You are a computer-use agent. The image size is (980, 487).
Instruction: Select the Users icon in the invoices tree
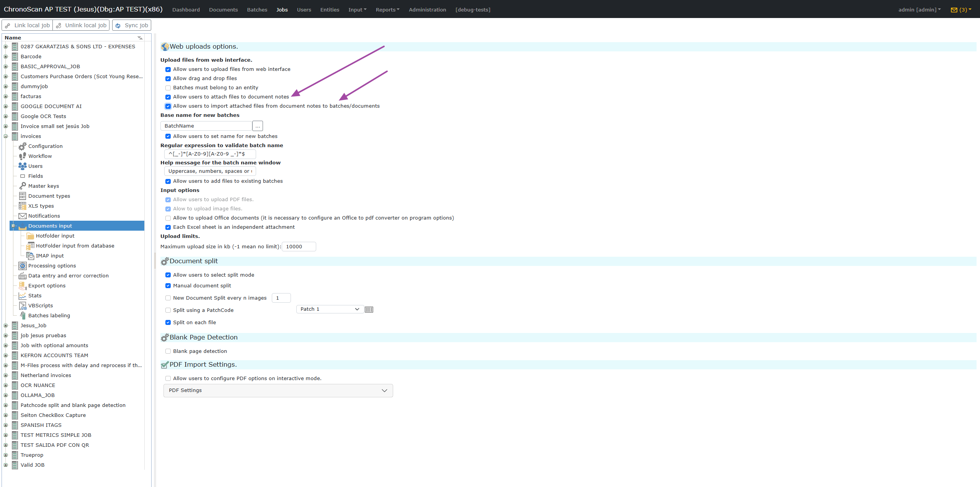(23, 166)
